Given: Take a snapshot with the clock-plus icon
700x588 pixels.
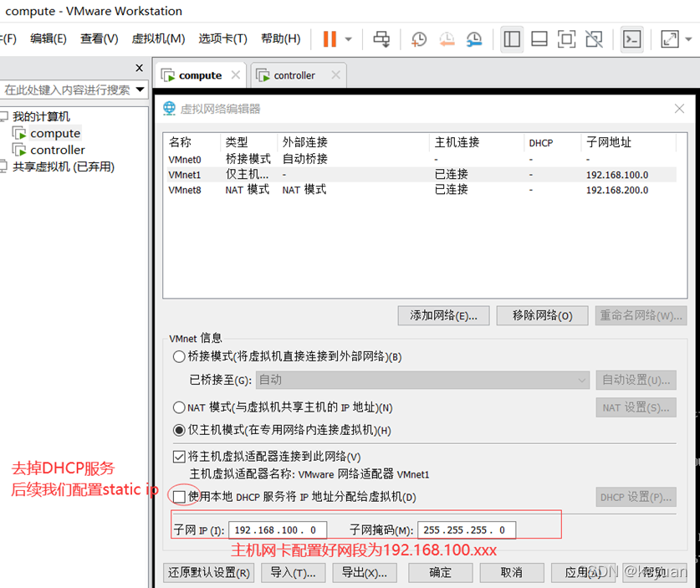Looking at the screenshot, I should [x=419, y=38].
